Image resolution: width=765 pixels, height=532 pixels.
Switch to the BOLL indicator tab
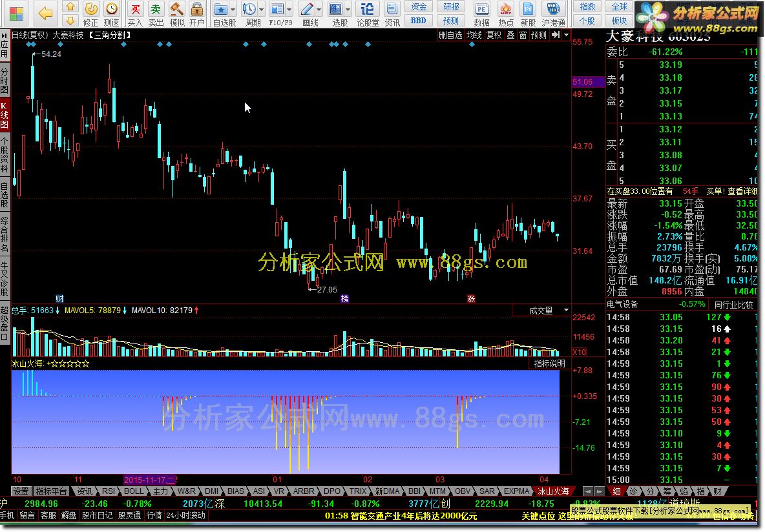133,491
